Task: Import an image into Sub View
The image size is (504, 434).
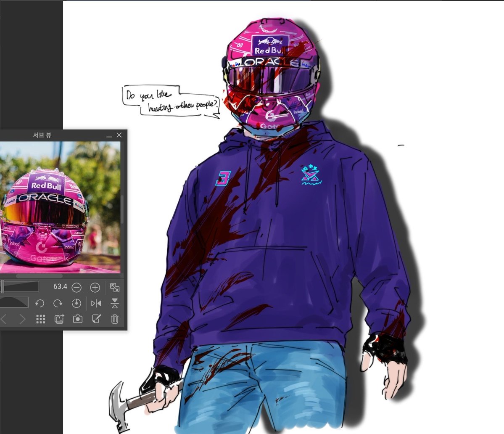Action: (x=59, y=319)
